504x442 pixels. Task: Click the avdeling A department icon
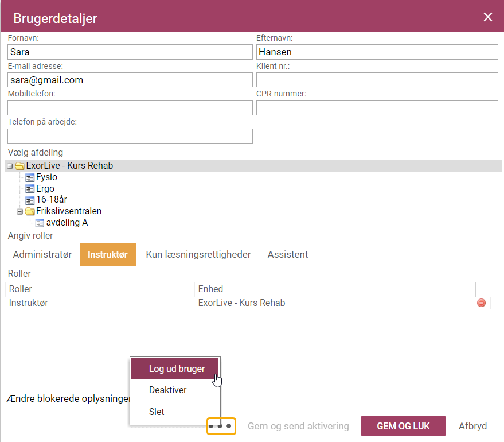[x=40, y=223]
